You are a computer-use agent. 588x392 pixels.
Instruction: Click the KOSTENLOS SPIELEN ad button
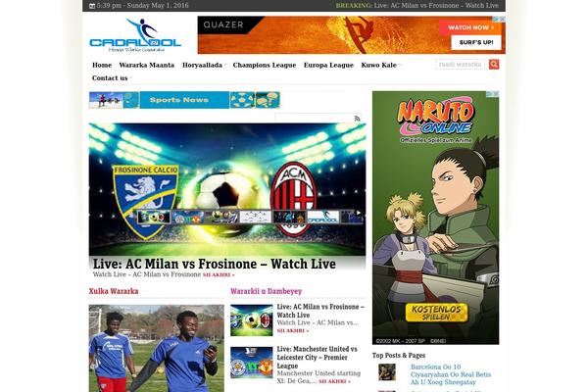pos(436,313)
